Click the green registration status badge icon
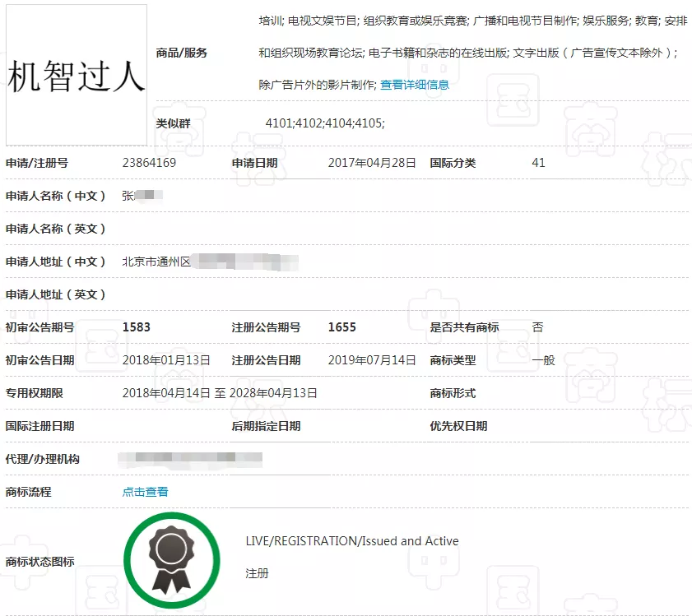This screenshot has width=692, height=616. pos(172,558)
